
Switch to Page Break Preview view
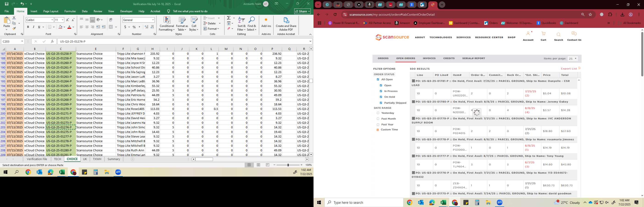coord(268,165)
